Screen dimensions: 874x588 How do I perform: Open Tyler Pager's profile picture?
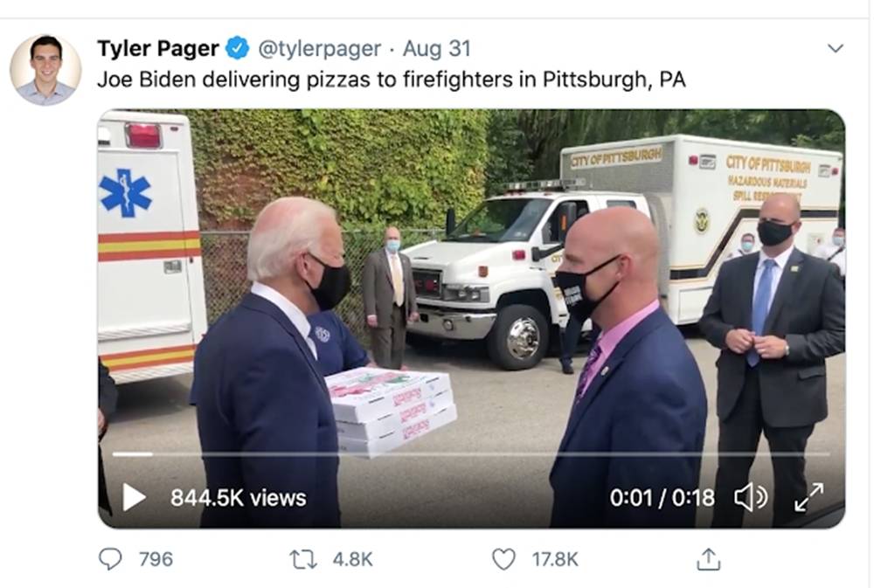tap(45, 70)
